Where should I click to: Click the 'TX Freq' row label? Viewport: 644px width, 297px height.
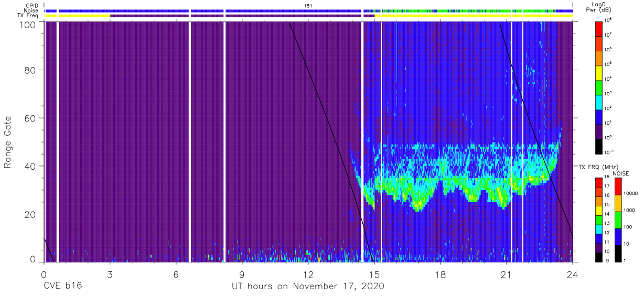[x=28, y=16]
